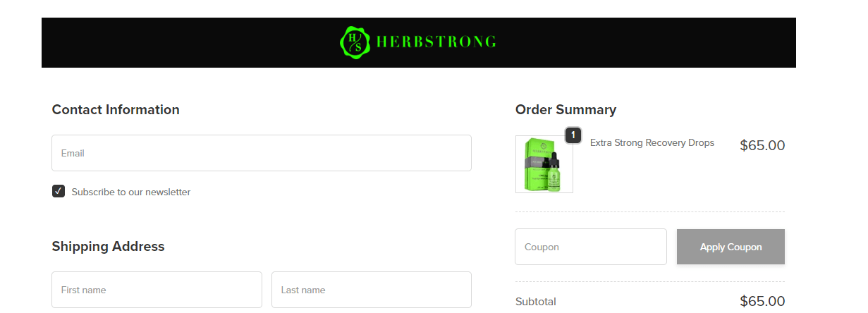Click the 'Subscribe to our newsletter' label

(131, 192)
